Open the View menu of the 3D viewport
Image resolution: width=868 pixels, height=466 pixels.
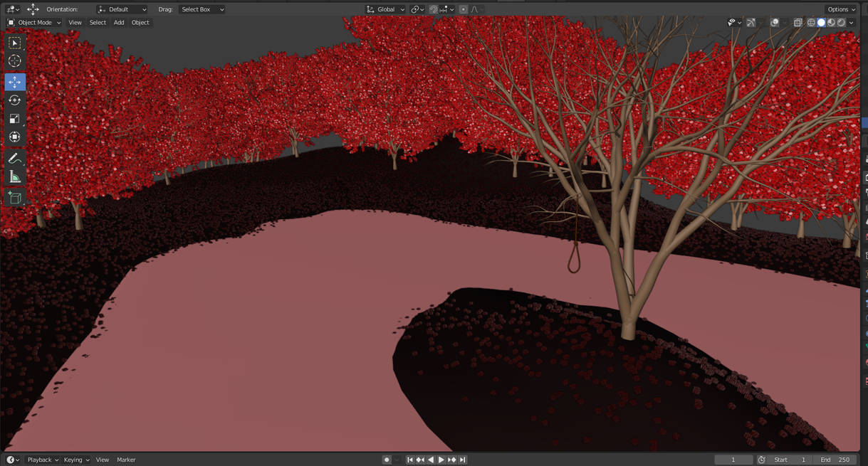(x=75, y=22)
